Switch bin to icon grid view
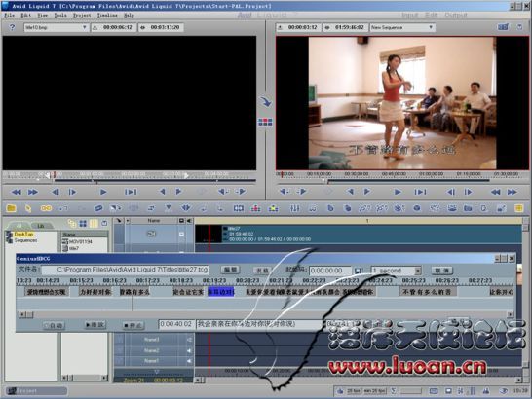The width and height of the screenshot is (532, 399). point(83,223)
